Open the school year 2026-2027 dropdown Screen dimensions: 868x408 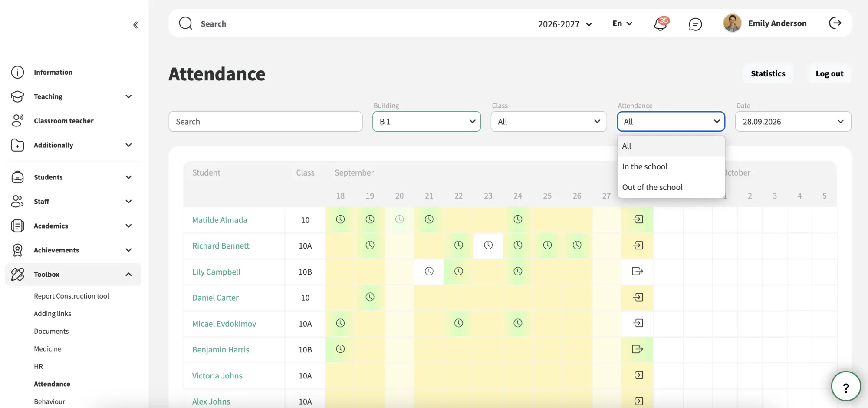tap(565, 24)
